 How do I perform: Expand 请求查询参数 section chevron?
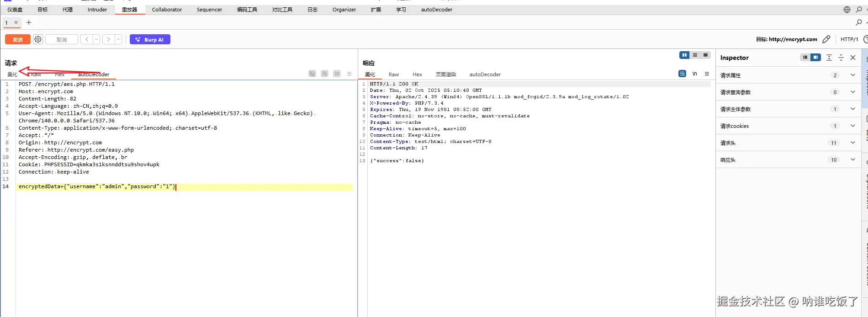coord(852,92)
